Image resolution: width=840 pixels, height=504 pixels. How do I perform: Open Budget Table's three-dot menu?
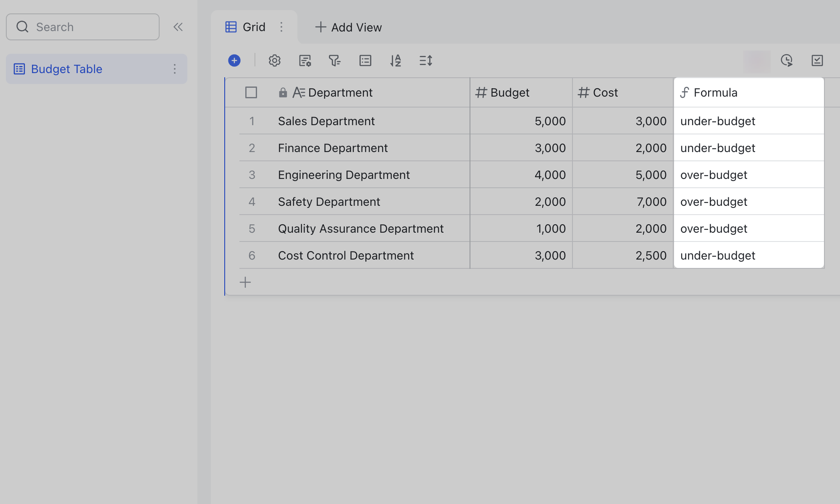click(x=175, y=69)
